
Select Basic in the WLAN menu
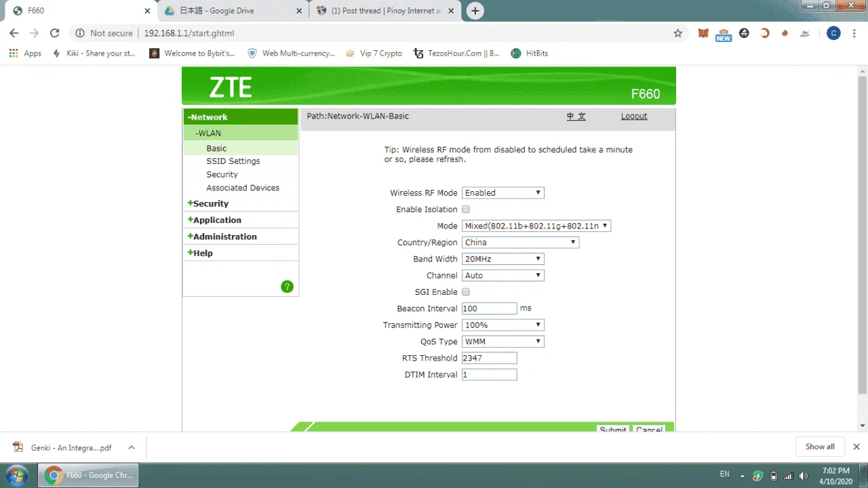click(x=216, y=148)
